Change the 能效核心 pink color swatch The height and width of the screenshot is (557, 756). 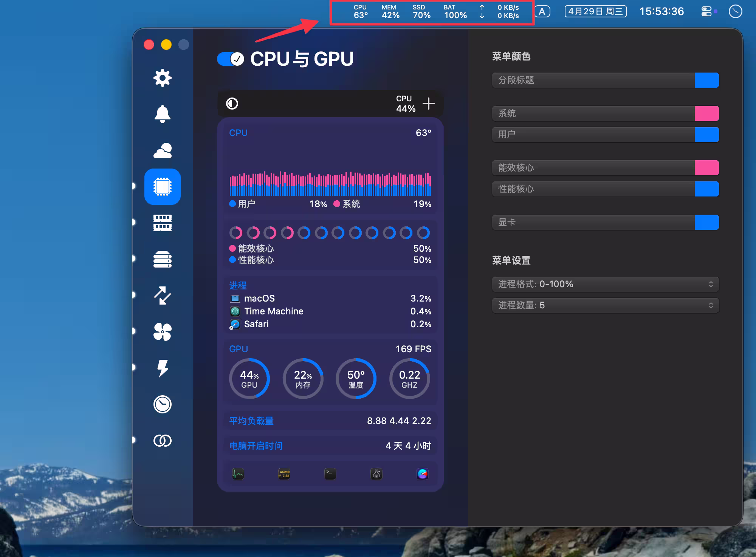(706, 168)
